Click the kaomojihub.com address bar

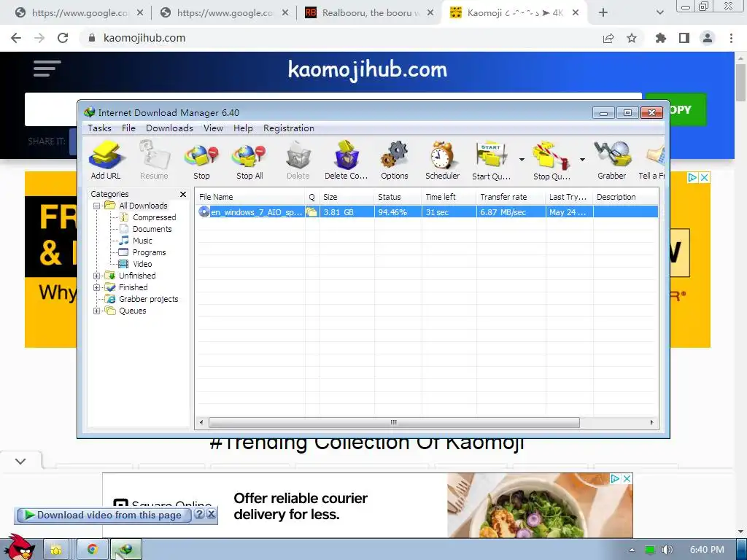click(344, 38)
